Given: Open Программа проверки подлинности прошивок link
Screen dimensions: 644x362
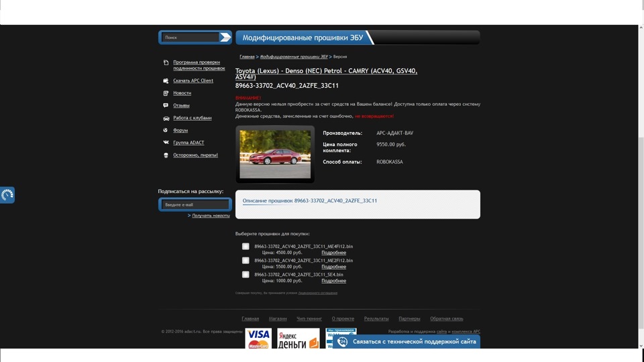Looking at the screenshot, I should point(199,65).
